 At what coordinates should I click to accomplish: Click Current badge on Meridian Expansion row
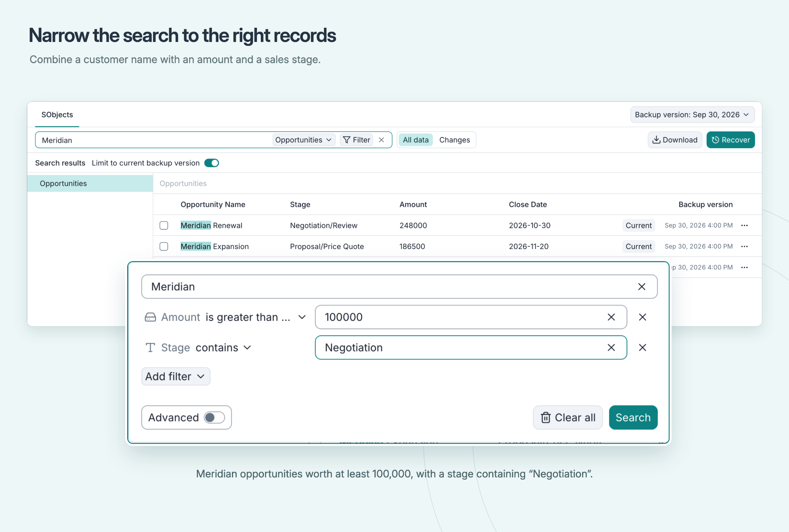(x=638, y=246)
